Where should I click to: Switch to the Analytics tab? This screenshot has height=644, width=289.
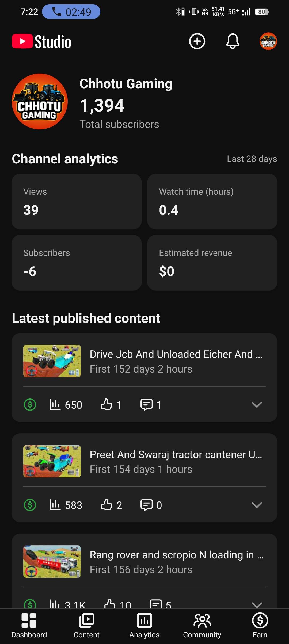144,625
